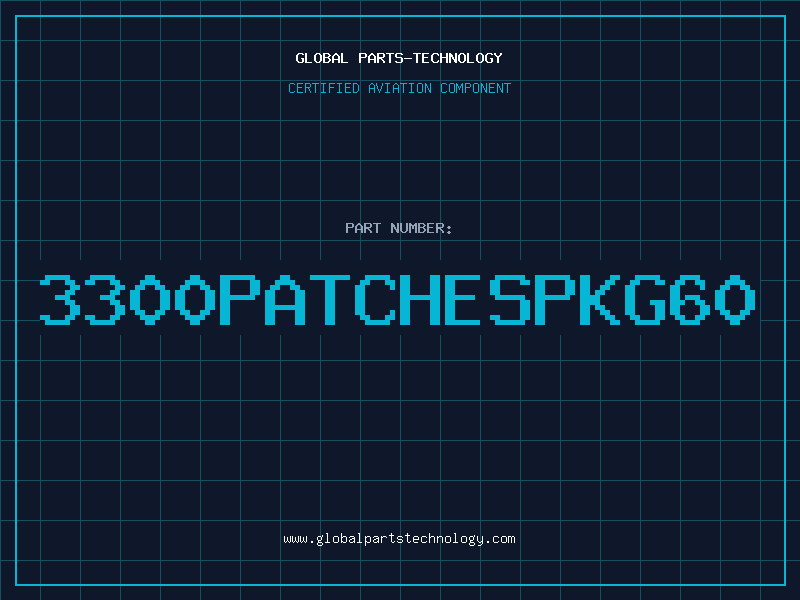Click the PART NUMBER: label
Image resolution: width=800 pixels, height=600 pixels.
pyautogui.click(x=399, y=228)
